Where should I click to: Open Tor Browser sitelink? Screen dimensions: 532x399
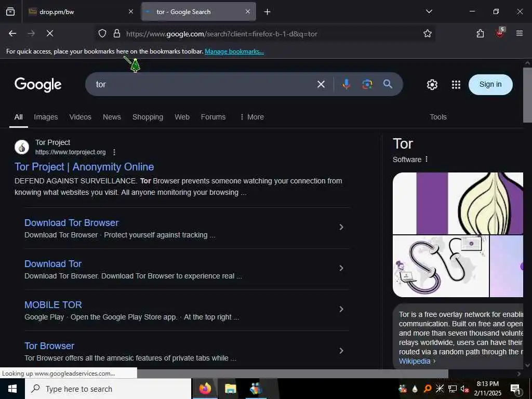pos(49,345)
